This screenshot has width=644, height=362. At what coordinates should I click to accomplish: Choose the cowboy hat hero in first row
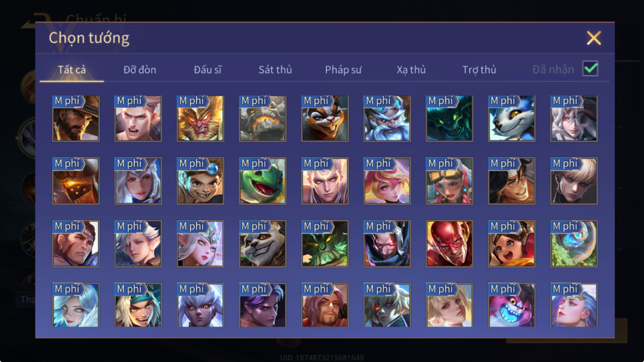pyautogui.click(x=76, y=118)
